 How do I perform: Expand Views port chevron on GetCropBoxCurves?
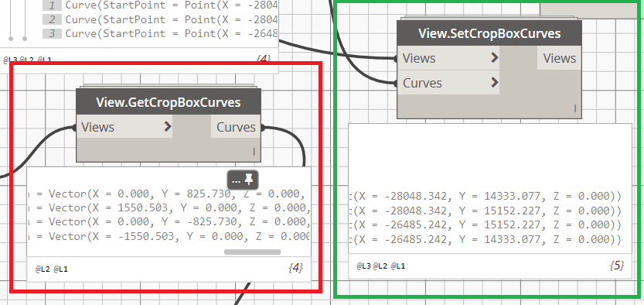[x=167, y=127]
